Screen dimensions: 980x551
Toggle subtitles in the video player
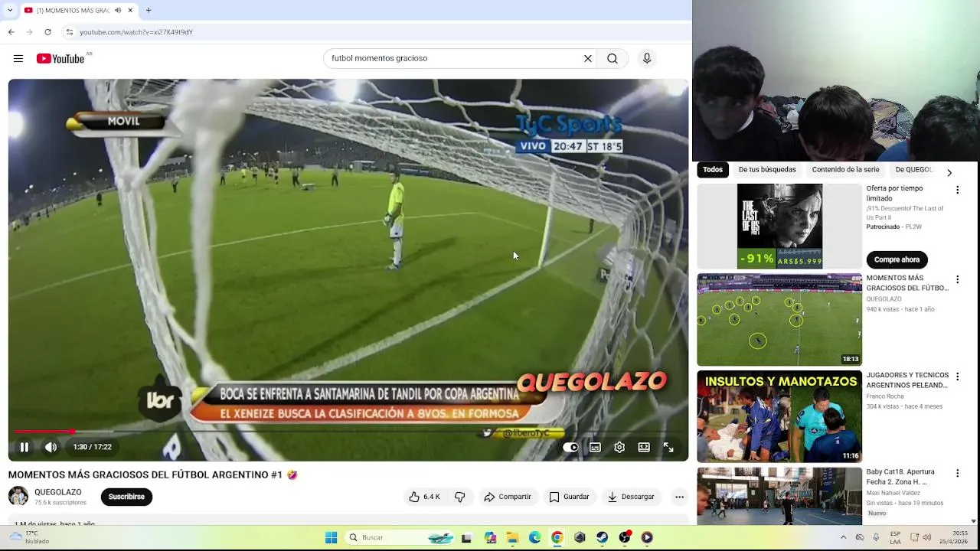tap(595, 447)
